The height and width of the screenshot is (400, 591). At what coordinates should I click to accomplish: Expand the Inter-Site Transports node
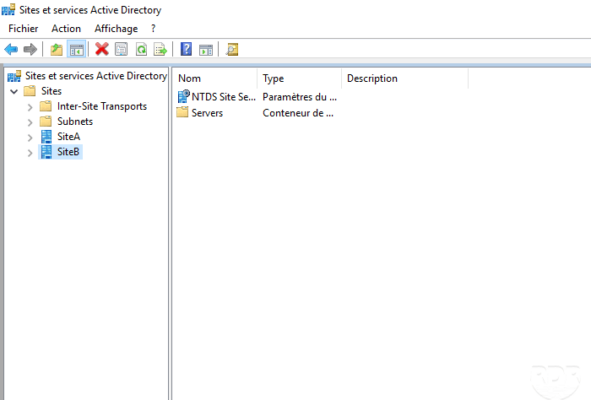[30, 107]
